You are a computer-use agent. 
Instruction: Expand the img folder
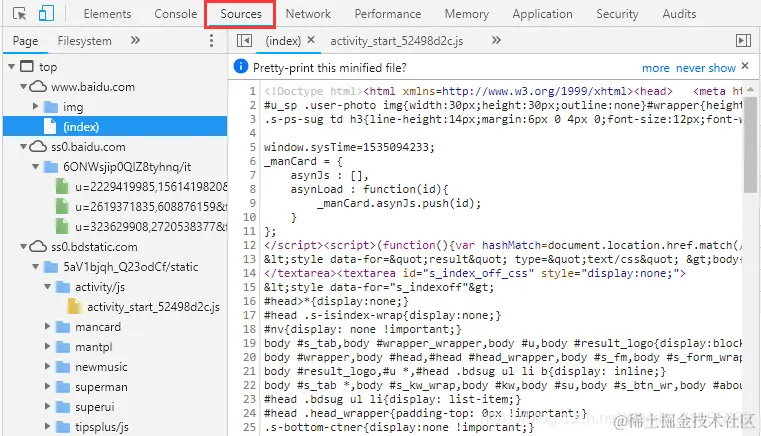[35, 106]
